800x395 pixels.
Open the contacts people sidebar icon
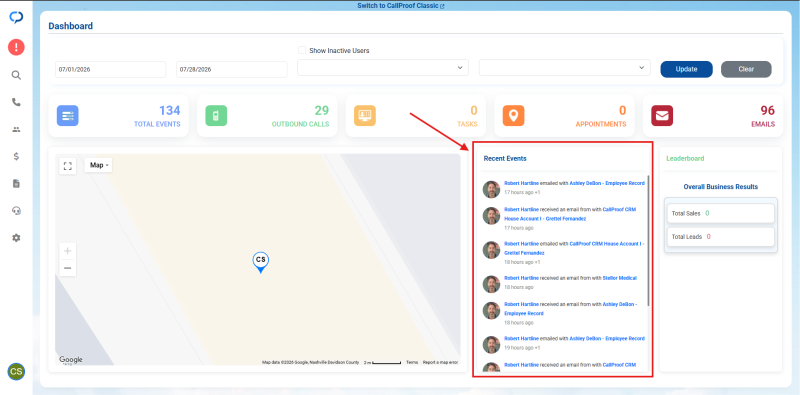click(16, 130)
